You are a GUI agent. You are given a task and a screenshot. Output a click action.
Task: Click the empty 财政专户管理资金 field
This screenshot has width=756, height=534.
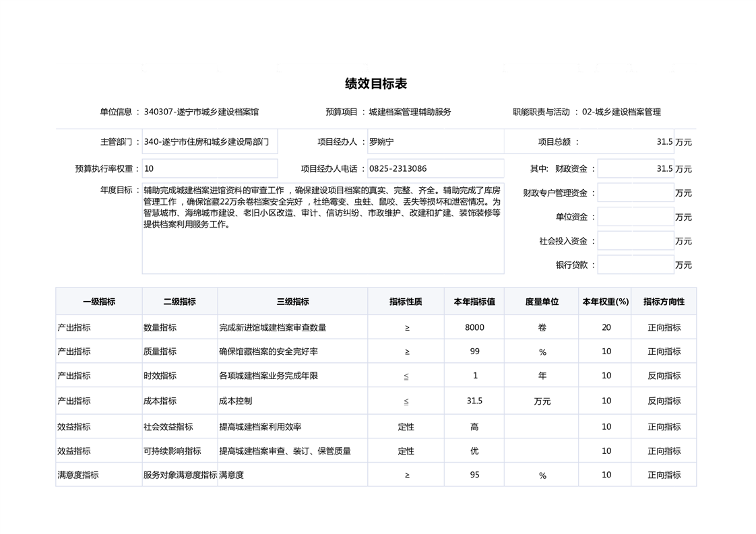(x=635, y=193)
